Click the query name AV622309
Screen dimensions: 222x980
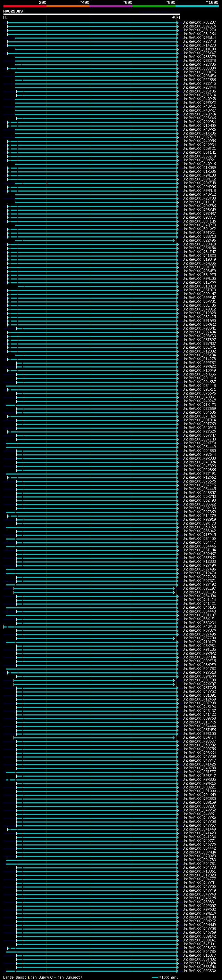tap(13, 11)
